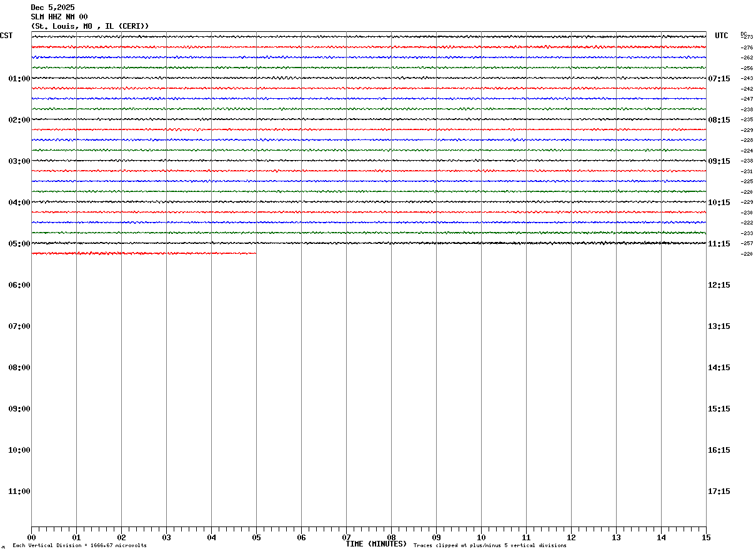
Task: Click minute tick label 12 on time axis
Action: tap(571, 538)
